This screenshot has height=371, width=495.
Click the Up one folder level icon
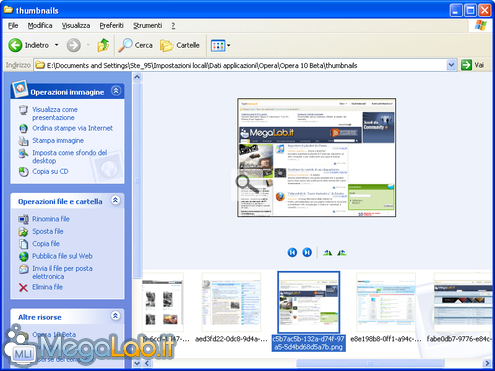pos(103,45)
